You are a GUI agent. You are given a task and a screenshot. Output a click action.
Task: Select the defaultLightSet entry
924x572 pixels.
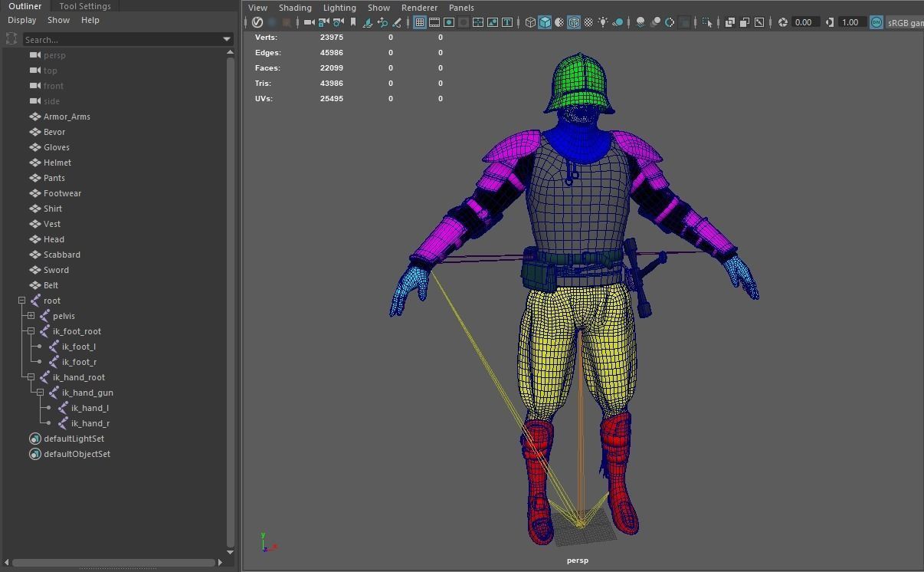point(74,439)
